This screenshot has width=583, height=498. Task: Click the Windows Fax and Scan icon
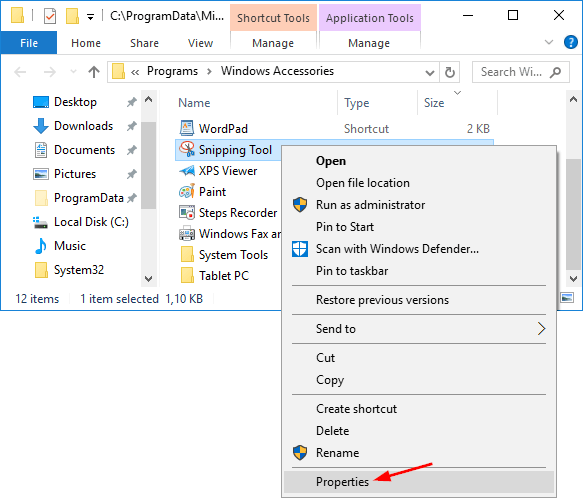187,234
